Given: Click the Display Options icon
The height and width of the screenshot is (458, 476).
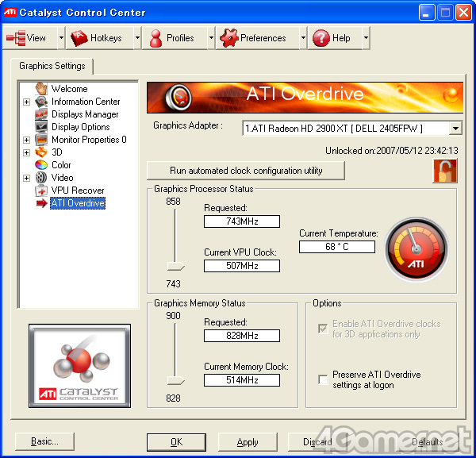Looking at the screenshot, I should point(41,127).
